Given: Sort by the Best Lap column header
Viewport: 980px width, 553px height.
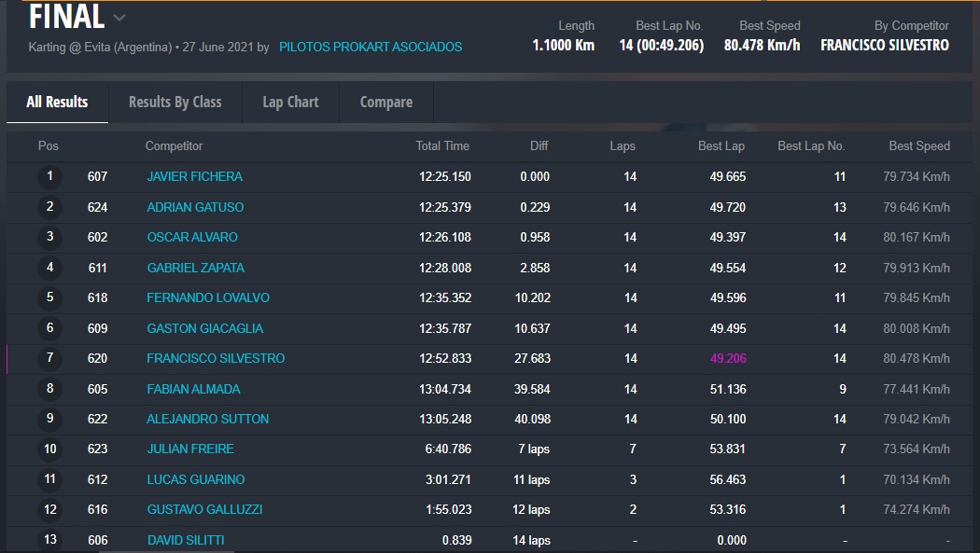Looking at the screenshot, I should coord(721,145).
